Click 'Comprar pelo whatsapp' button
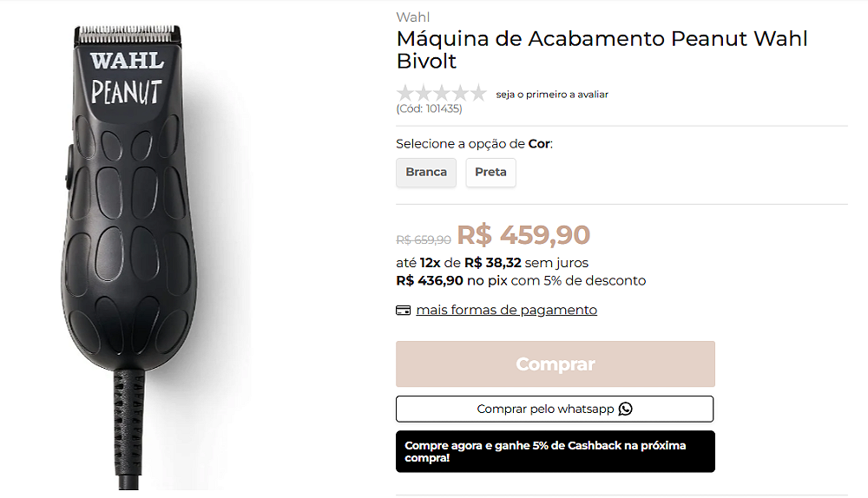 pos(555,409)
